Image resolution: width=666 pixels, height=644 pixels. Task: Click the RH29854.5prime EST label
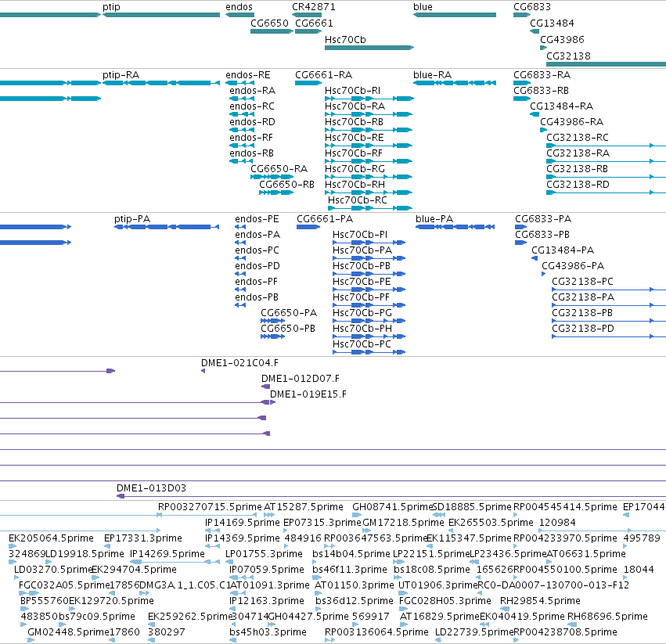540,602
